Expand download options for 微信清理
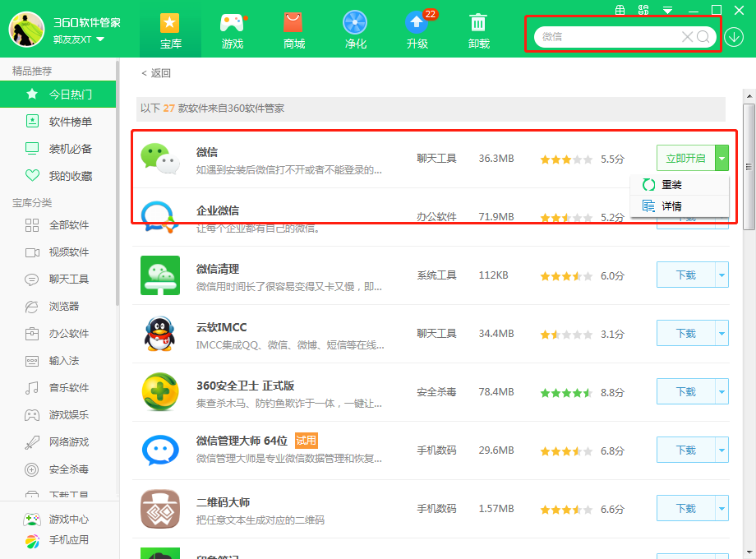Screen dimensions: 756x559 click(721, 275)
